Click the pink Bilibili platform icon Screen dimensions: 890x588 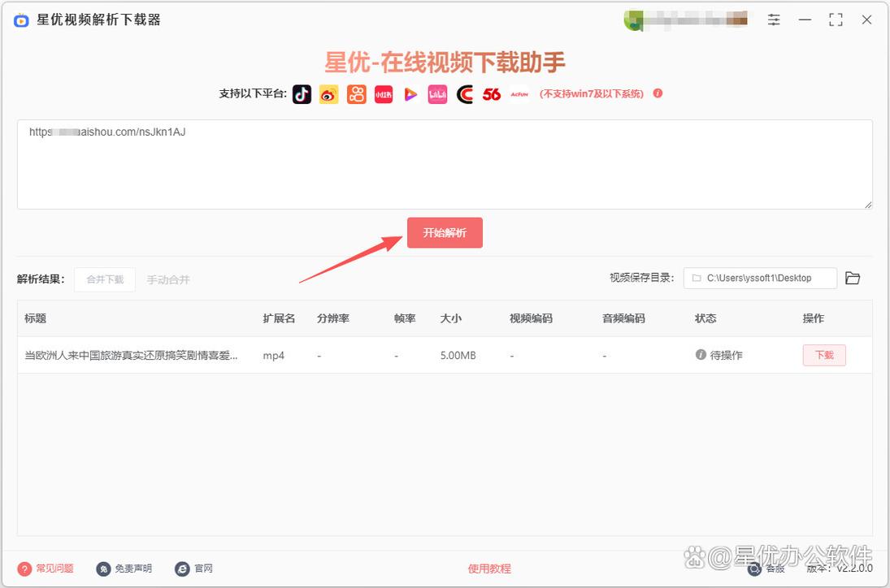pyautogui.click(x=437, y=94)
